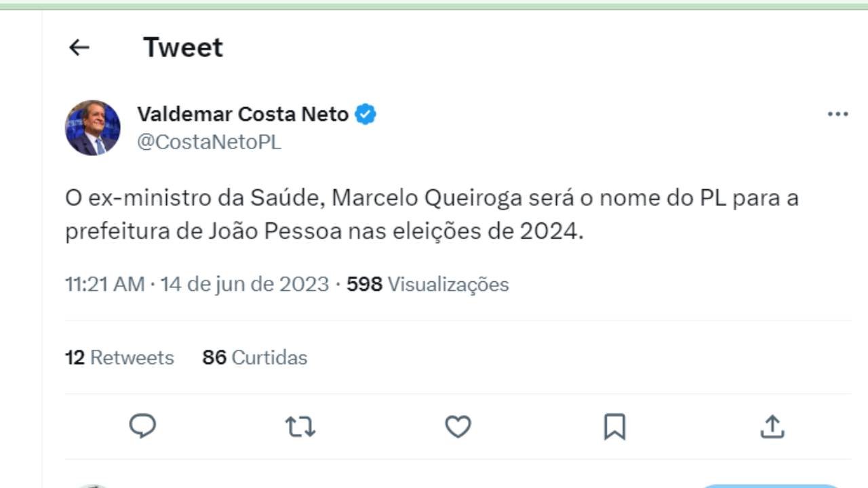This screenshot has width=868, height=488.
Task: Like the tweet with the heart icon
Action: pyautogui.click(x=458, y=427)
